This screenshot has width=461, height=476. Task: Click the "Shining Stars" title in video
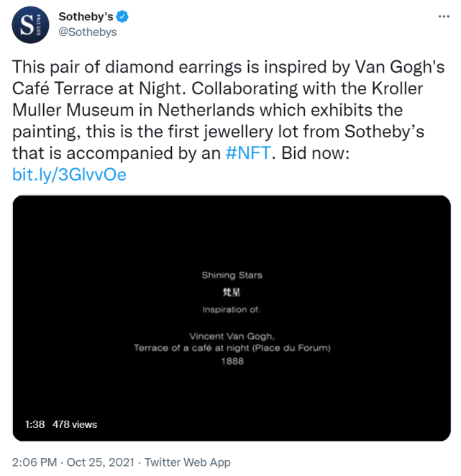[x=232, y=275]
